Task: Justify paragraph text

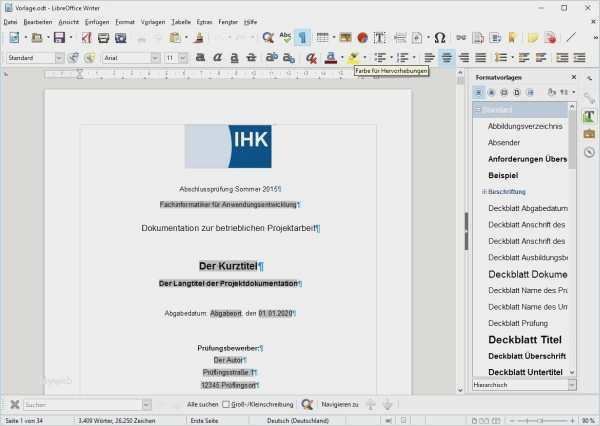Action: (481, 58)
